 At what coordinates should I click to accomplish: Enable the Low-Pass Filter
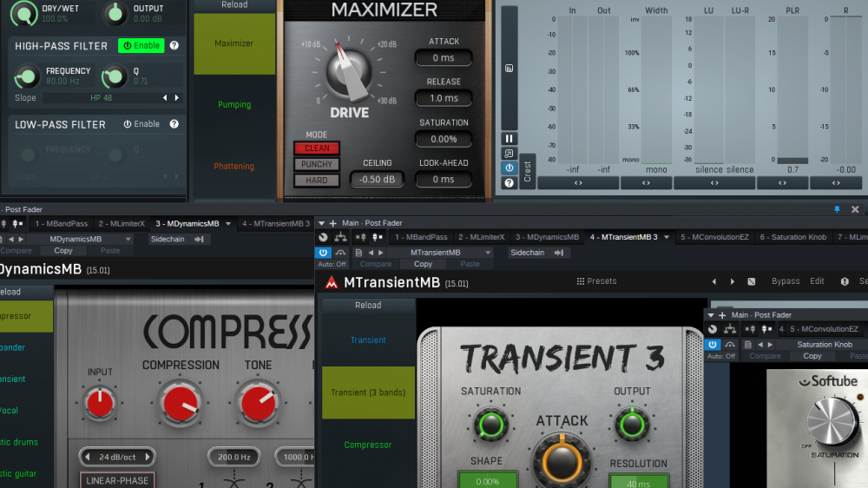(141, 124)
